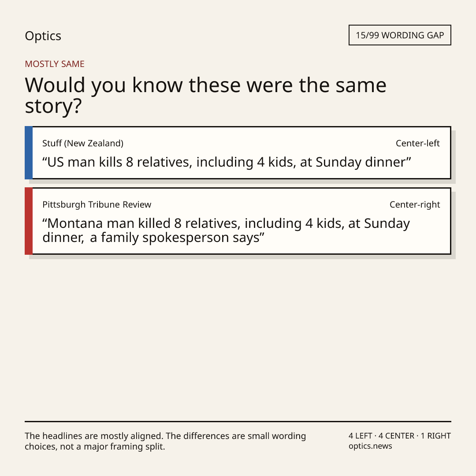476x476 pixels.
Task: Click the "Montana man killed 8 relatives" headline
Action: click(226, 231)
